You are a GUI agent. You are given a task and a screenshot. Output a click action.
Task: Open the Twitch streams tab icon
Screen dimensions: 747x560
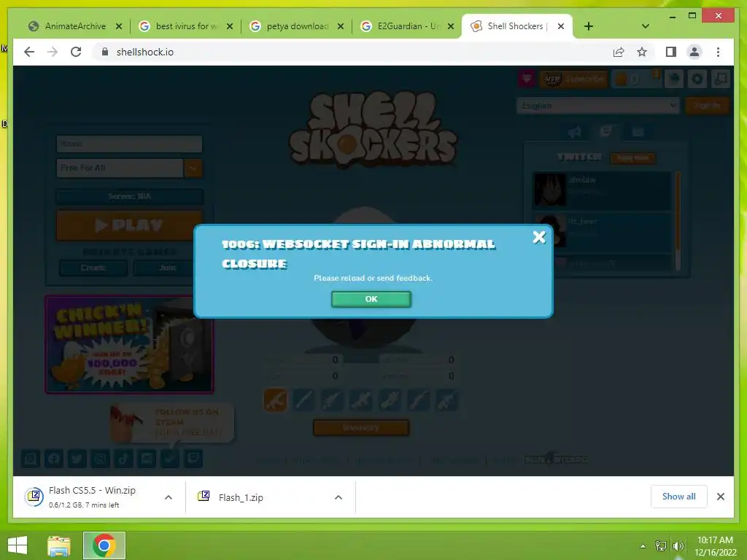[606, 131]
